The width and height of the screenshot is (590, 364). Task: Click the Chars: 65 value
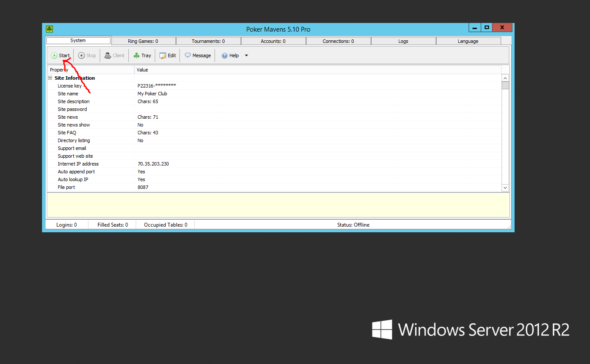coord(148,101)
